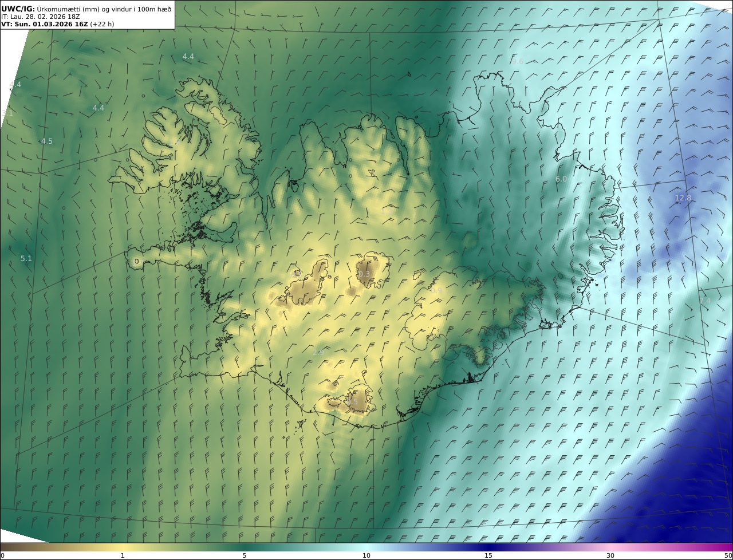Click the 0.9 value on Vatnajökull glacier

[436, 291]
